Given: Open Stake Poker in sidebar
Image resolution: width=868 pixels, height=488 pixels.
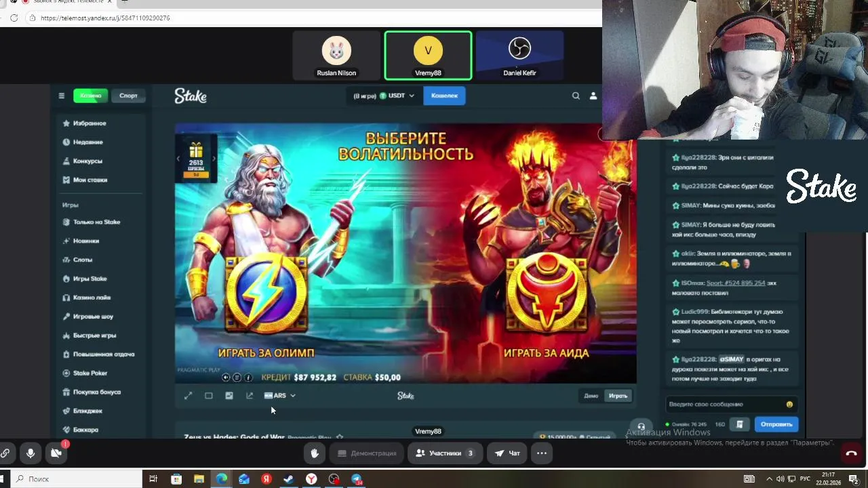Looking at the screenshot, I should pyautogui.click(x=90, y=373).
